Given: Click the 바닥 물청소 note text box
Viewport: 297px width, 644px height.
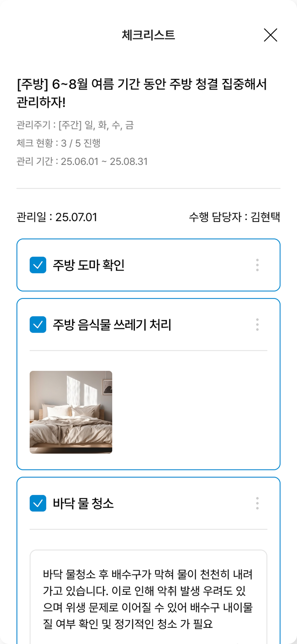Looking at the screenshot, I should point(148,599).
